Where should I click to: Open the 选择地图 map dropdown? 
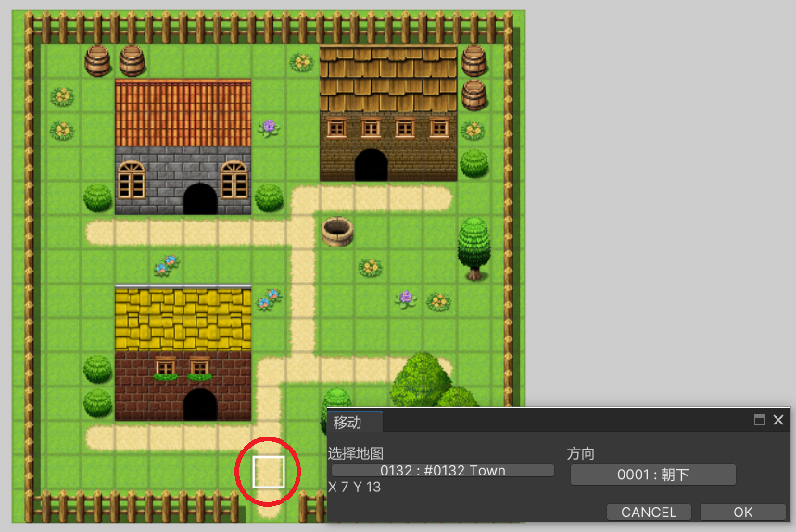click(442, 471)
